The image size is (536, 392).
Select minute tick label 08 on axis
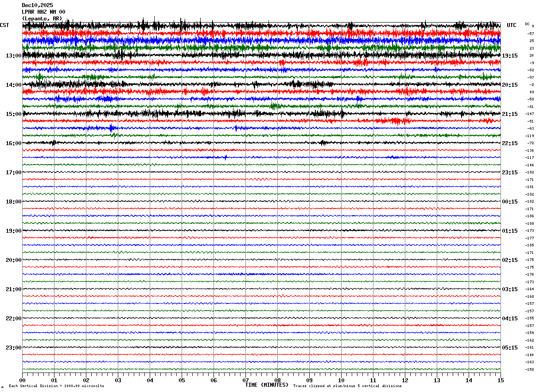point(277,380)
